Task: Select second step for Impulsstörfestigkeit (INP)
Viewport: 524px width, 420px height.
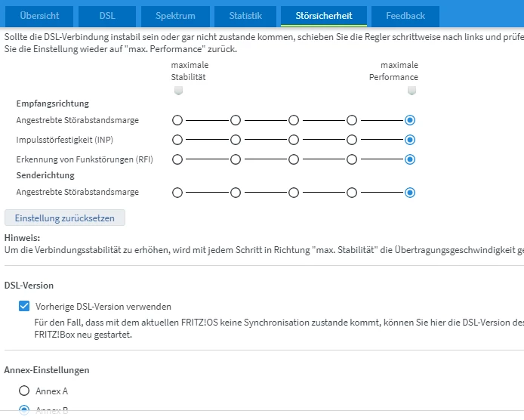Action: 236,140
